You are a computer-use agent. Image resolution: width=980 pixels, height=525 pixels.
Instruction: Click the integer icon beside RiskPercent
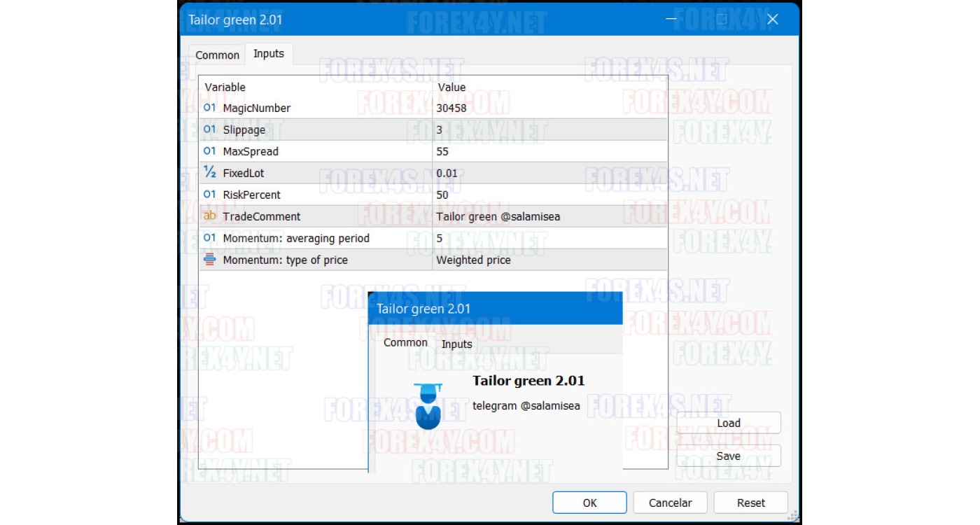[209, 195]
